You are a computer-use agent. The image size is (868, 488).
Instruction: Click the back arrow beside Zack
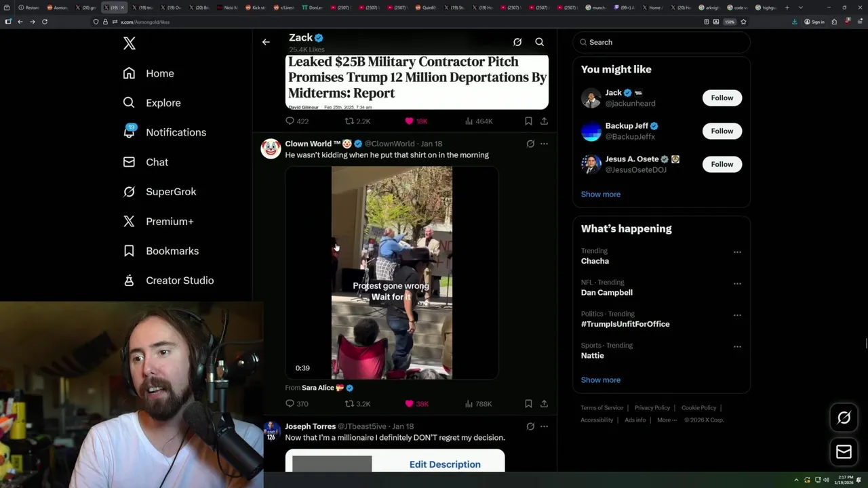click(x=266, y=42)
